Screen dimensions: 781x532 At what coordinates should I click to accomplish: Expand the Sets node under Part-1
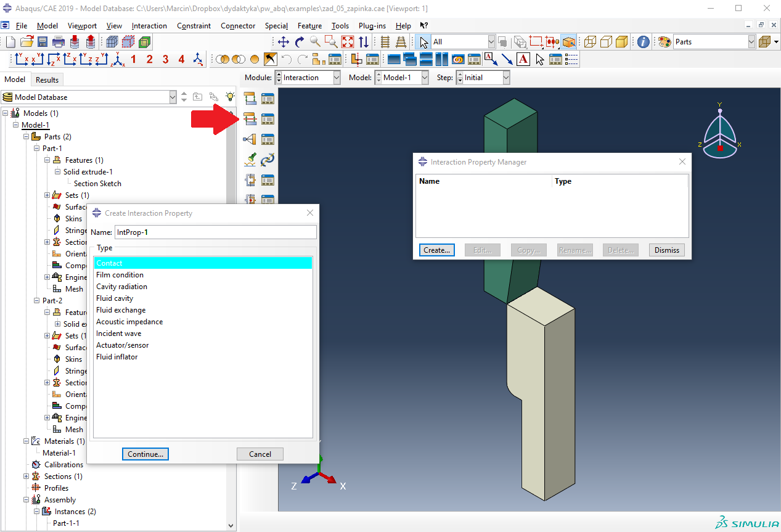point(47,195)
